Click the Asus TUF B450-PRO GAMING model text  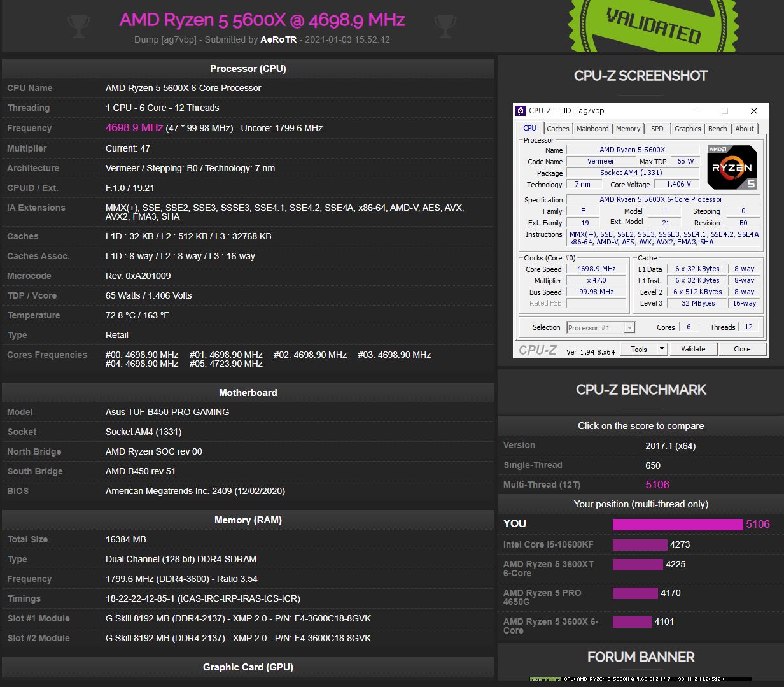pyautogui.click(x=167, y=412)
